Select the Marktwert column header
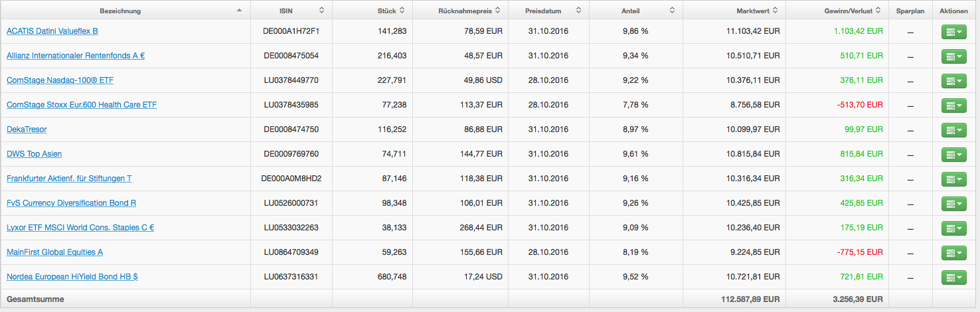 pyautogui.click(x=752, y=11)
